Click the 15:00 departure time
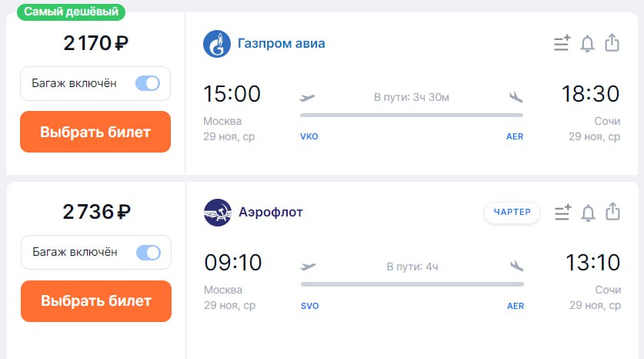644x359 pixels. (x=232, y=94)
